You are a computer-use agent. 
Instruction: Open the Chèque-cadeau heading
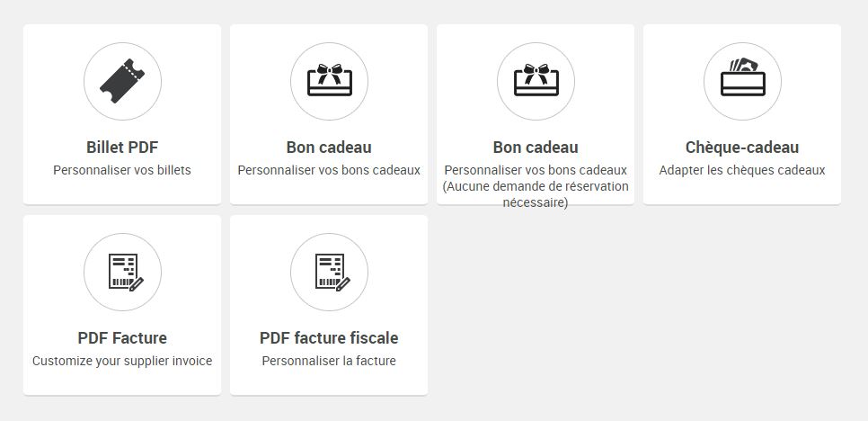742,148
